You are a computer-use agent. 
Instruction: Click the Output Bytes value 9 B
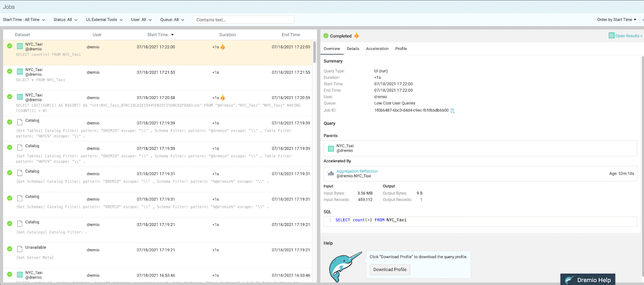click(x=419, y=193)
